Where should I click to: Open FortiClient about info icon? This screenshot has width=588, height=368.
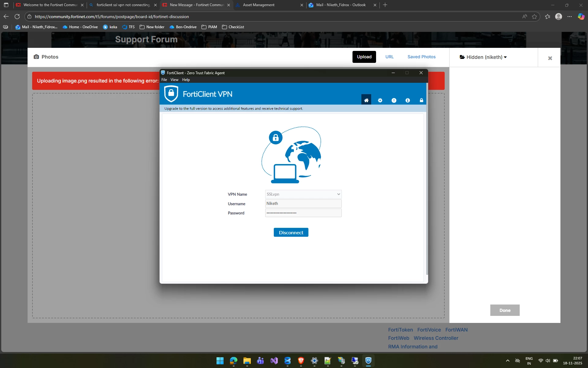click(x=408, y=100)
